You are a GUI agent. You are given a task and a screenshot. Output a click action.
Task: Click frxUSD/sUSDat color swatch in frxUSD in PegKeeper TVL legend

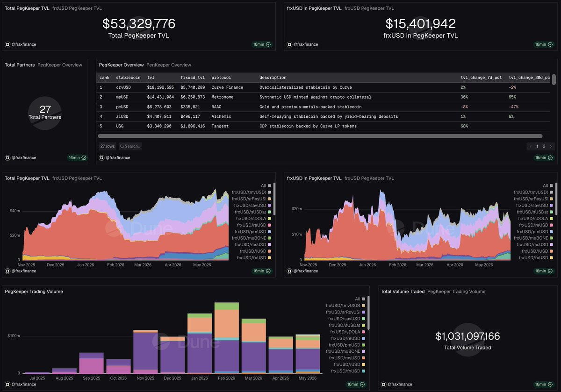pos(551,212)
